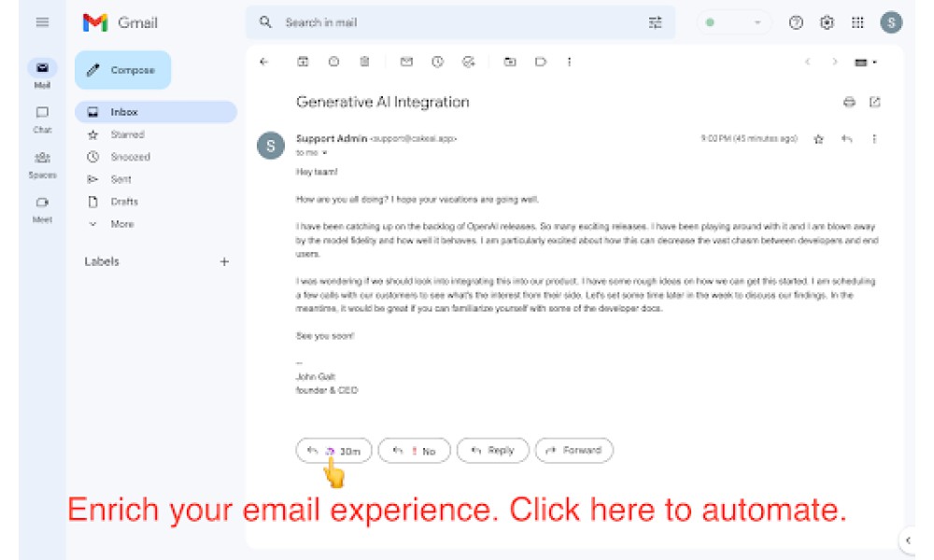Snooze the email using clock icon

pos(438,62)
